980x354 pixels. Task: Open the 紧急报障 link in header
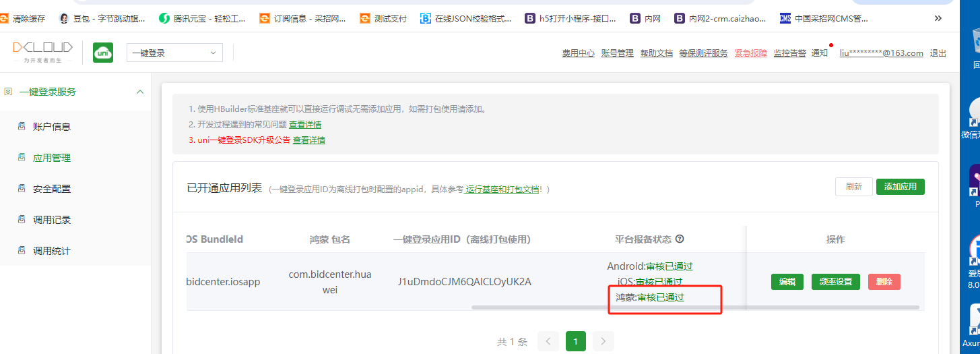point(750,53)
